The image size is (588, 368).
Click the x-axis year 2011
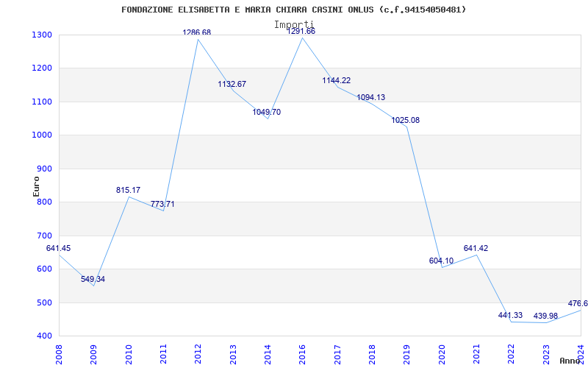pos(163,355)
